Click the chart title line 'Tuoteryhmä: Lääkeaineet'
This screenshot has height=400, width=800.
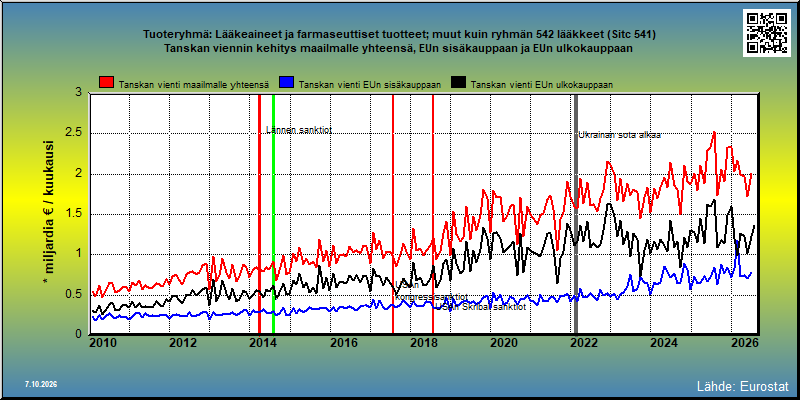coord(399,35)
